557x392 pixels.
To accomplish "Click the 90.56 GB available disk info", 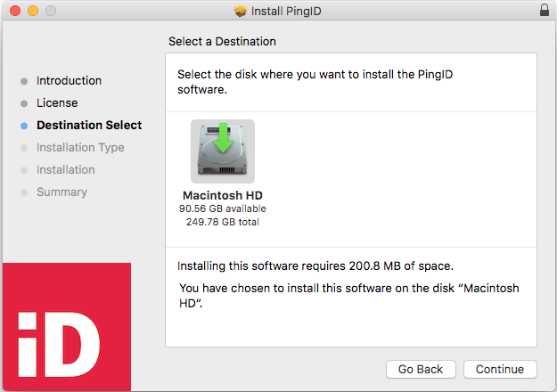I will pyautogui.click(x=223, y=208).
